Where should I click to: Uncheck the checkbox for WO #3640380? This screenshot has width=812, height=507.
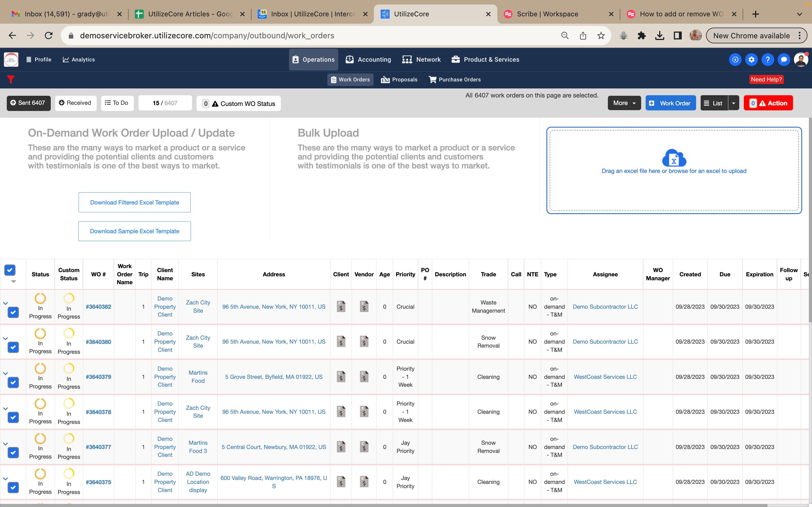(13, 347)
